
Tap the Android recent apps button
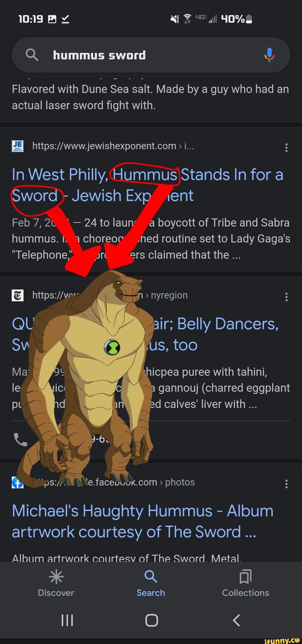(67, 620)
